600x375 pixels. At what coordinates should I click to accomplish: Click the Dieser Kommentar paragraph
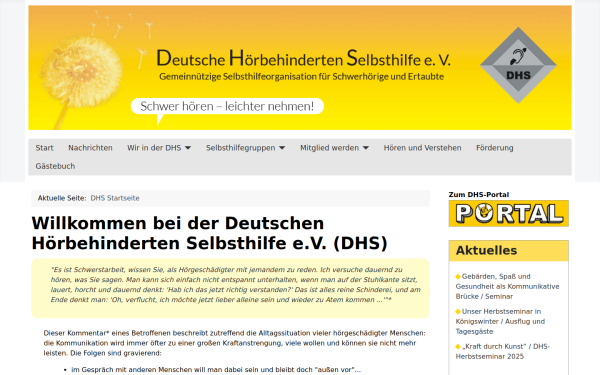click(234, 343)
